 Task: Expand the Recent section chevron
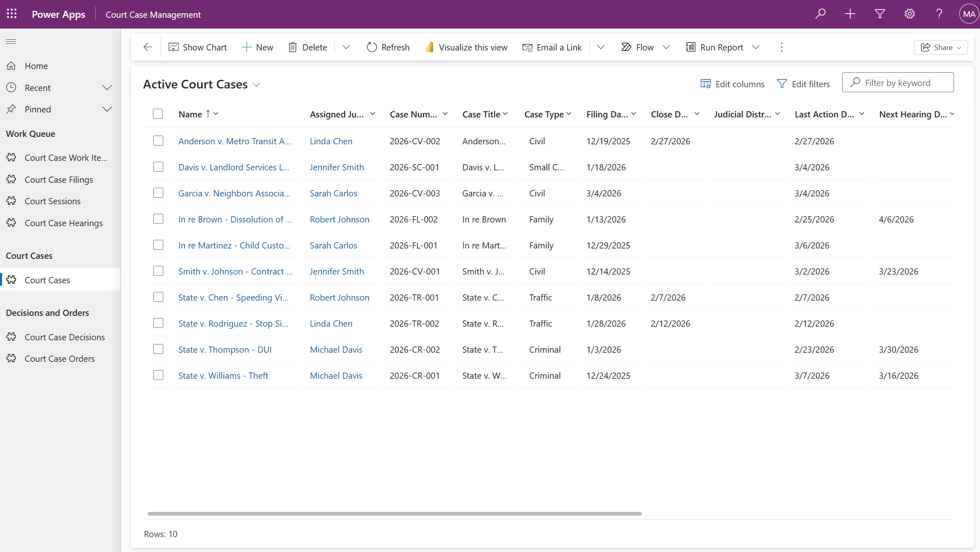coord(107,88)
